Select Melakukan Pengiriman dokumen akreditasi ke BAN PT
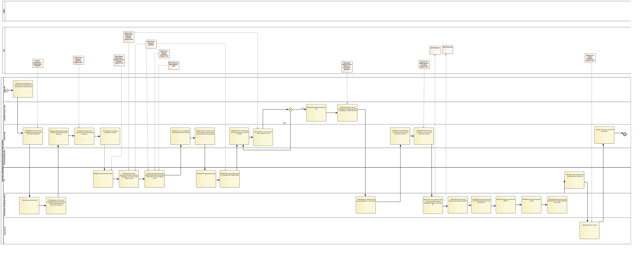Viewport: 644px width, 254px height. (458, 205)
